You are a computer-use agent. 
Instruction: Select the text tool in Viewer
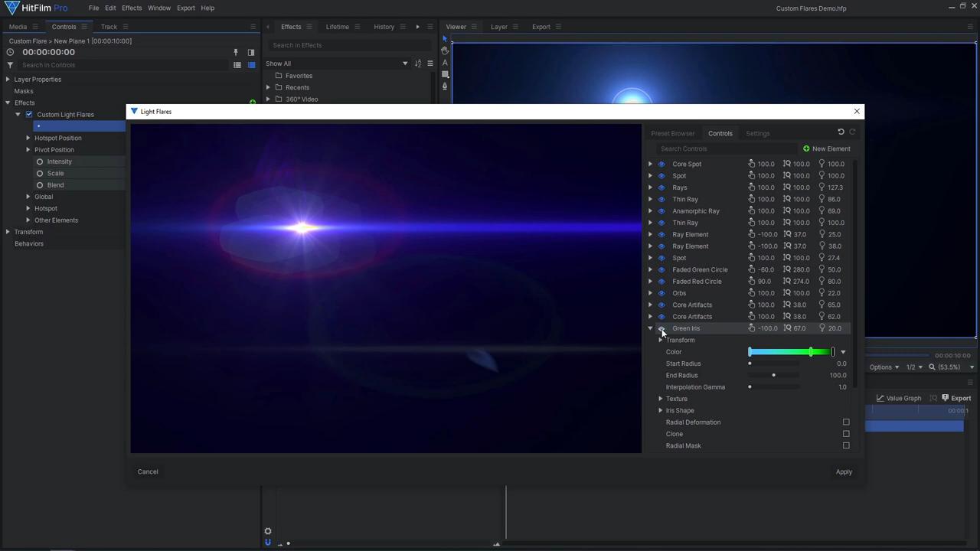445,63
